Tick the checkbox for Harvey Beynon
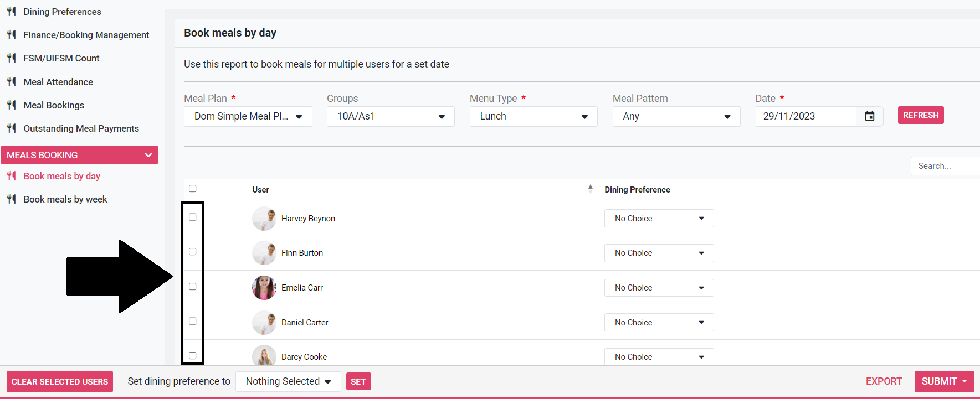 tap(193, 217)
